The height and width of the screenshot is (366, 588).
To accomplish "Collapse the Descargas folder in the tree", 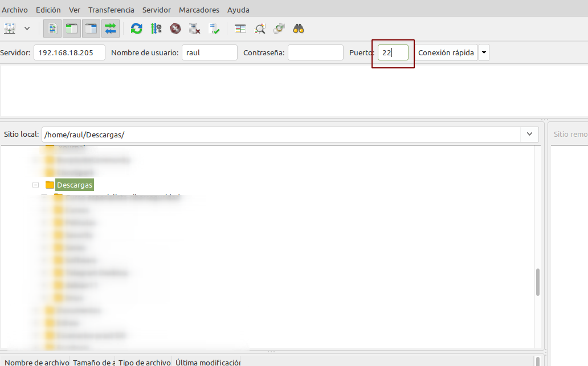I will [35, 184].
